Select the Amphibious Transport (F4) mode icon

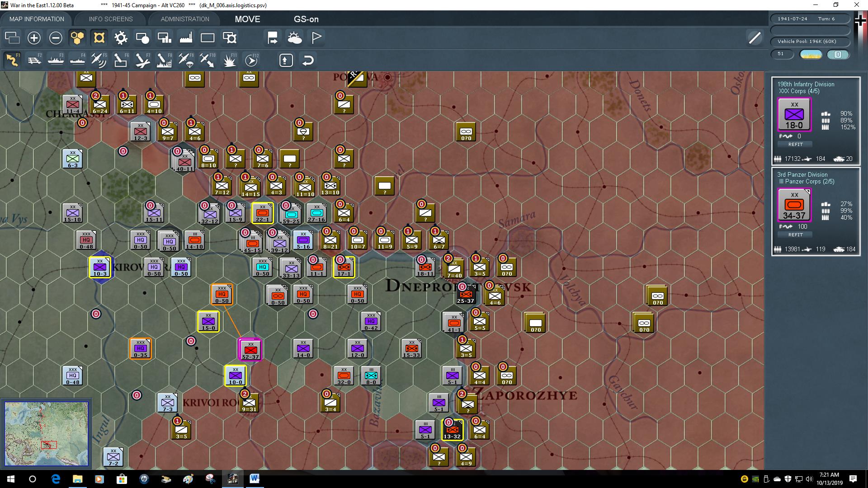click(77, 60)
